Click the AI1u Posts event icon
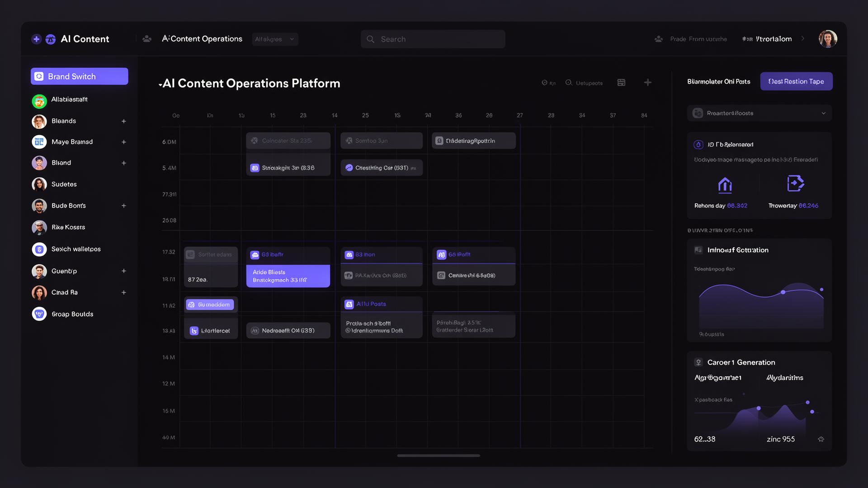This screenshot has height=488, width=868. [x=349, y=305]
